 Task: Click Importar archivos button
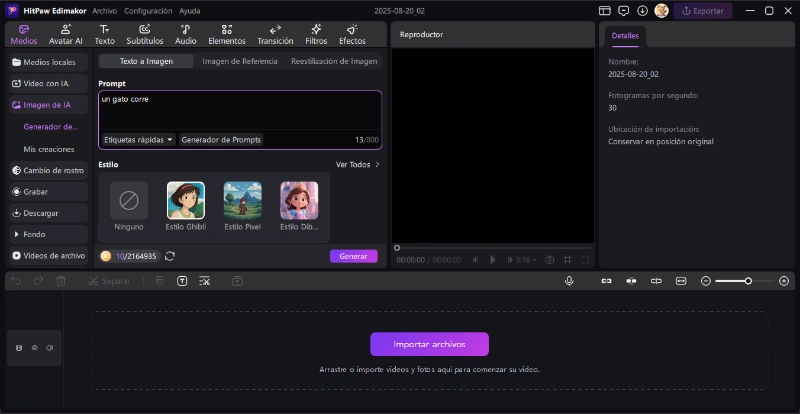(x=429, y=344)
